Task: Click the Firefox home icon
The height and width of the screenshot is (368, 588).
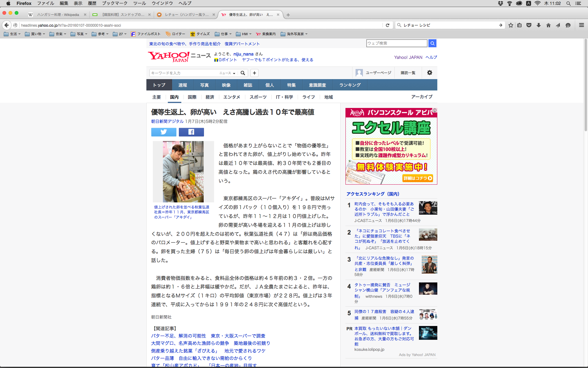Action: click(x=548, y=25)
